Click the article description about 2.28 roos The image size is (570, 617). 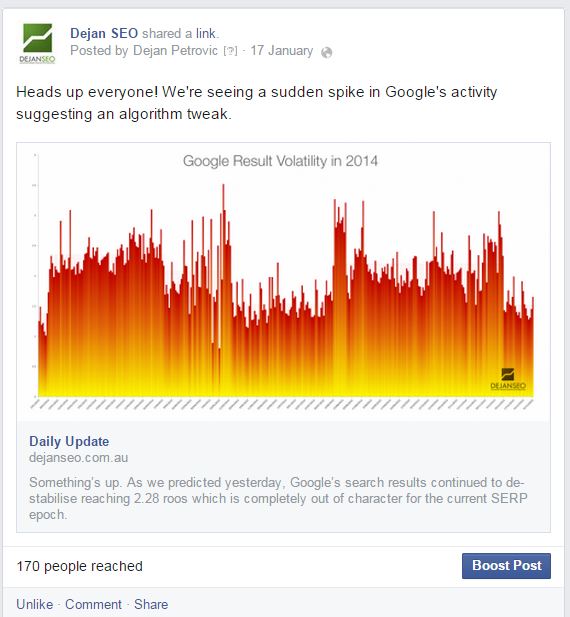click(276, 498)
